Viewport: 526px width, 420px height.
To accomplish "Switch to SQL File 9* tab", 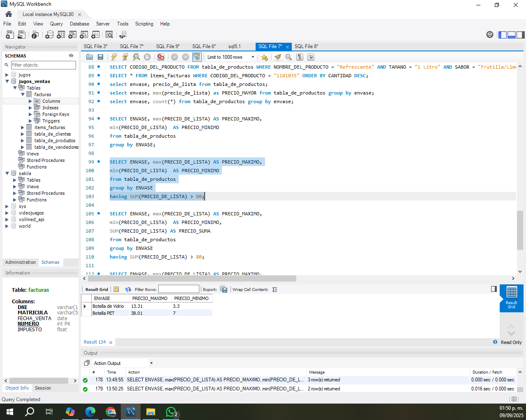I will [x=168, y=46].
